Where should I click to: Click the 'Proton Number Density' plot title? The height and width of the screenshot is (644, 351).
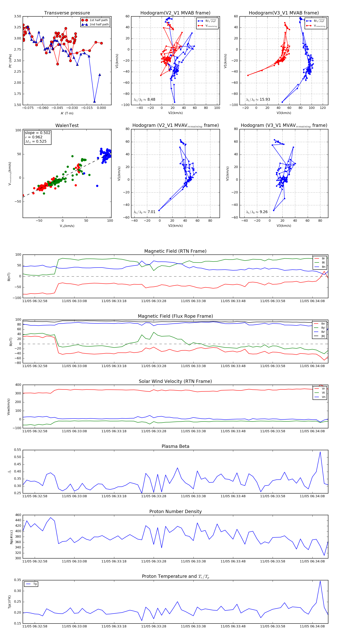point(175,511)
